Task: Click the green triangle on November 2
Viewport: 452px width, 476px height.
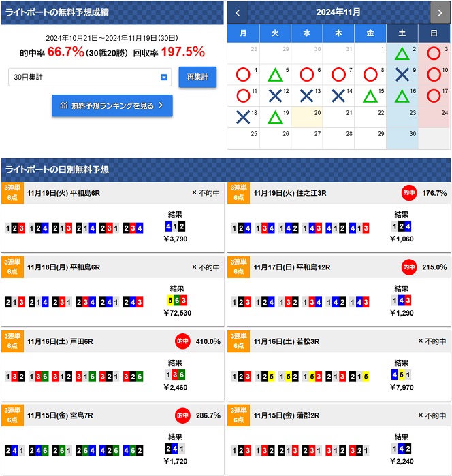Action: tap(402, 54)
